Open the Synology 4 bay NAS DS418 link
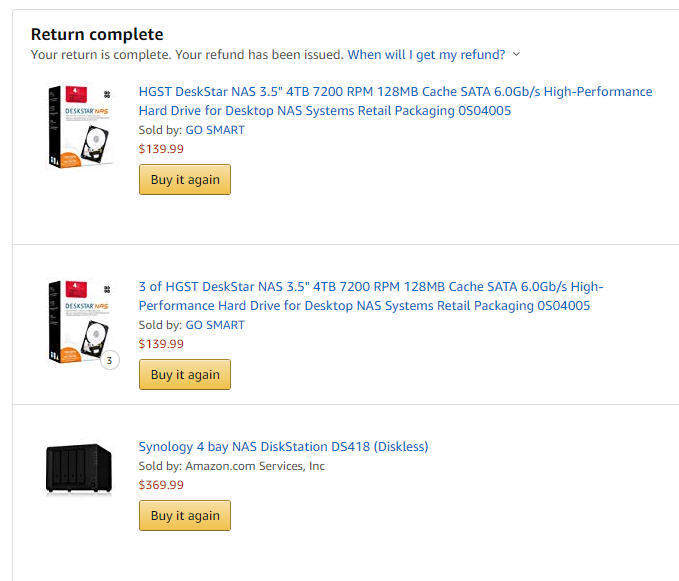The height and width of the screenshot is (581, 679). (283, 446)
